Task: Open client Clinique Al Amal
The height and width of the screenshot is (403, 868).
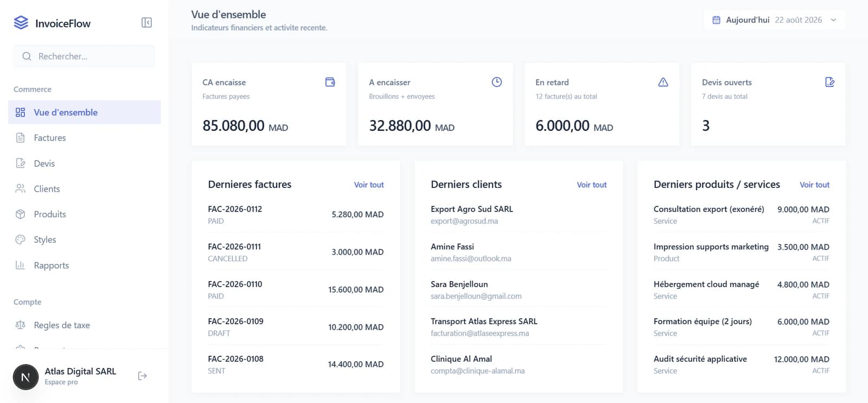Action: (x=519, y=364)
